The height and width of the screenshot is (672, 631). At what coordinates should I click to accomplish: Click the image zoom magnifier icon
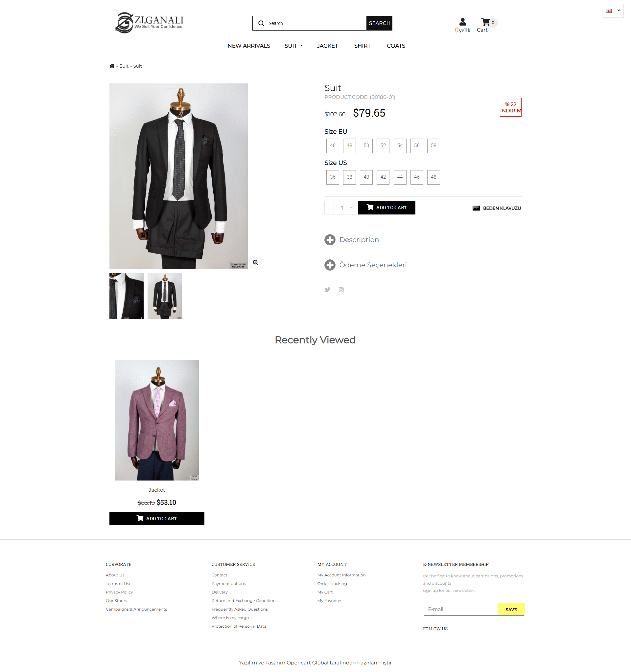point(256,263)
